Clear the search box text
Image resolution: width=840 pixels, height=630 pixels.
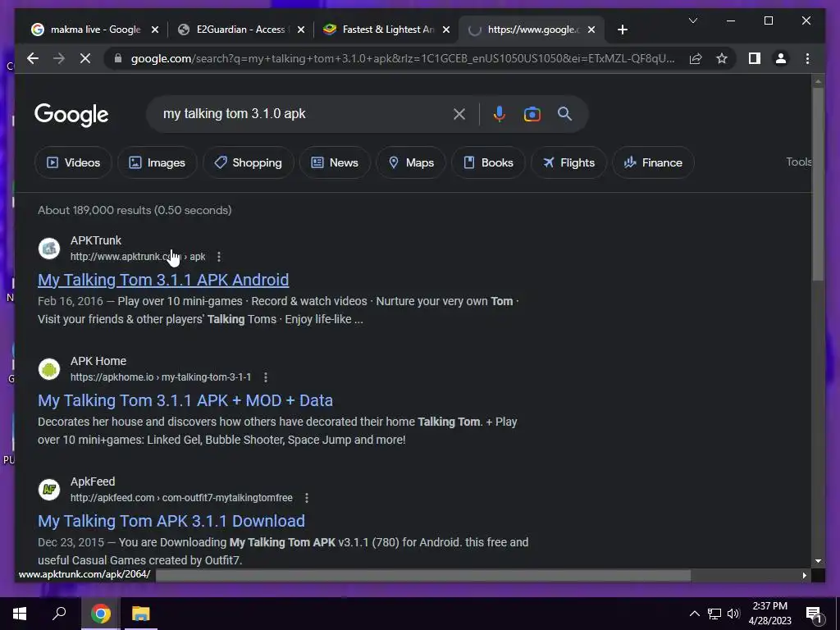(x=459, y=114)
